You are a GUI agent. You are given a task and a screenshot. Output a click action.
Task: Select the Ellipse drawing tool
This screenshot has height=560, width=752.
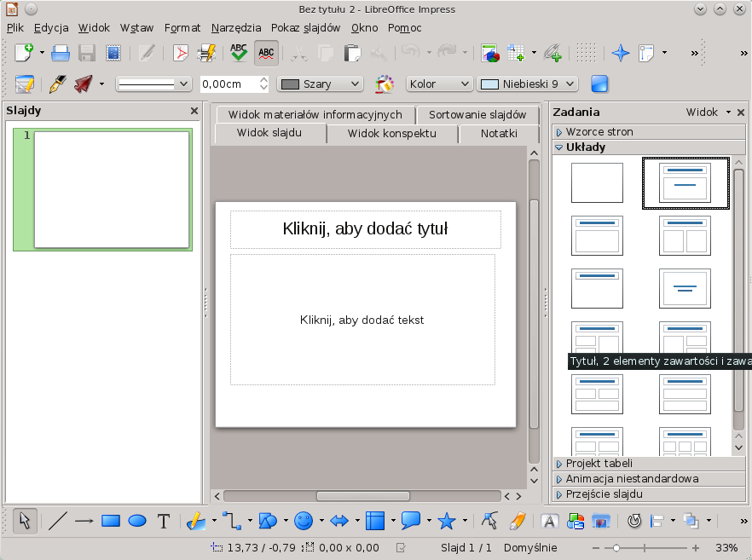pos(137,521)
